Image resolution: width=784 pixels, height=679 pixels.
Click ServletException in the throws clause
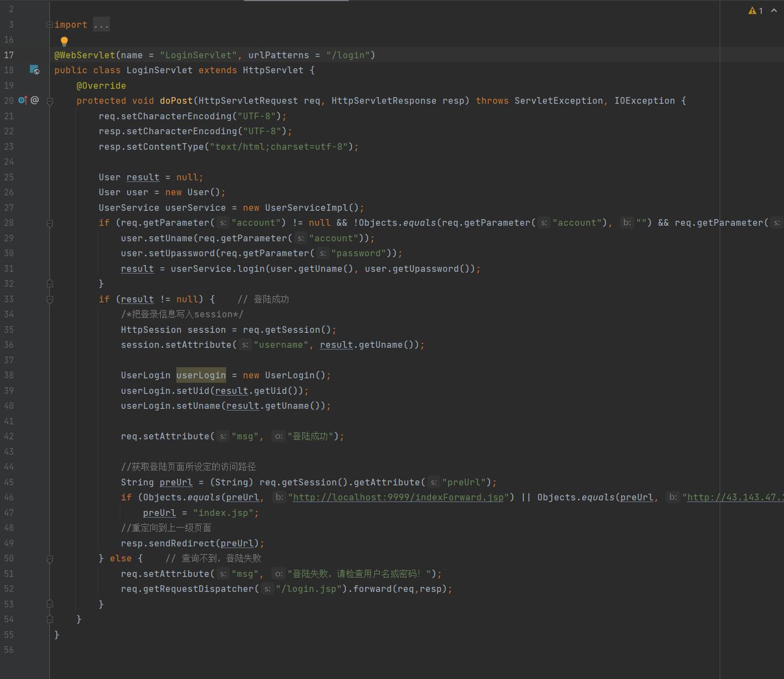pos(559,101)
